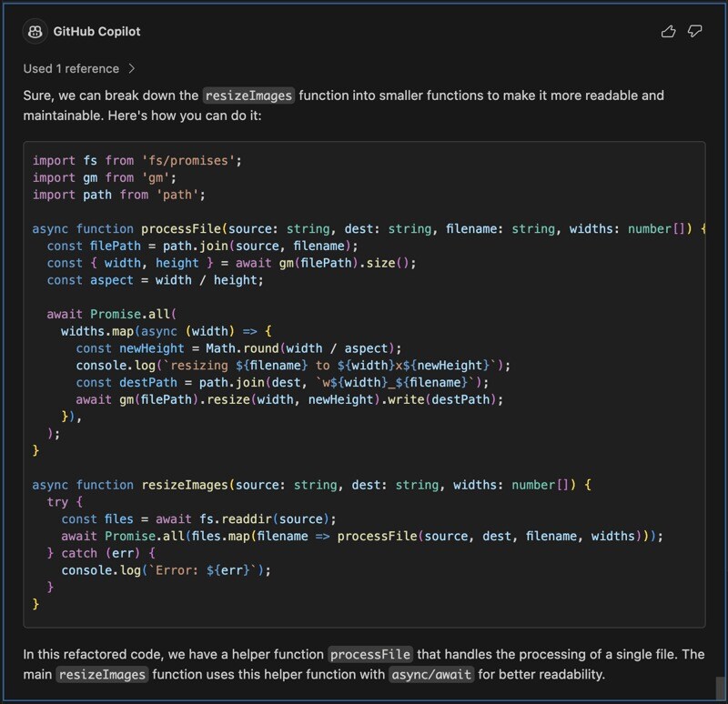Give thumbs down to Copilot response
The height and width of the screenshot is (704, 728).
tap(694, 32)
